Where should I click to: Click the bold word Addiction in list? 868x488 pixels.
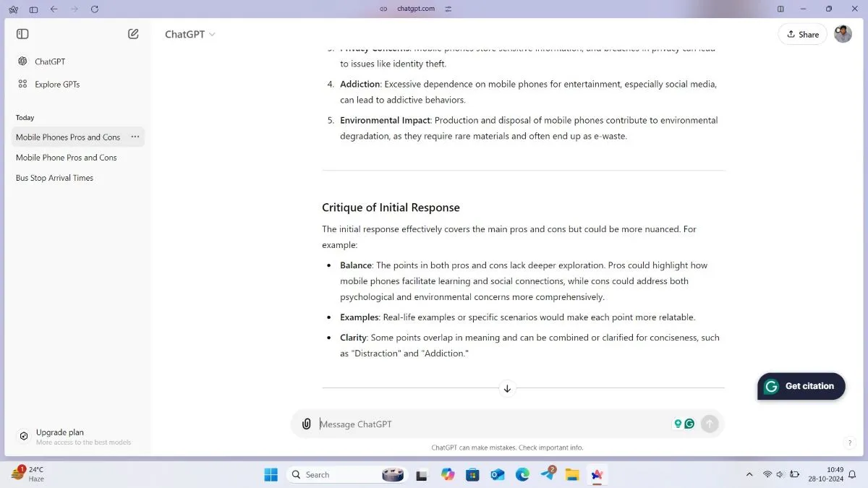pos(360,84)
